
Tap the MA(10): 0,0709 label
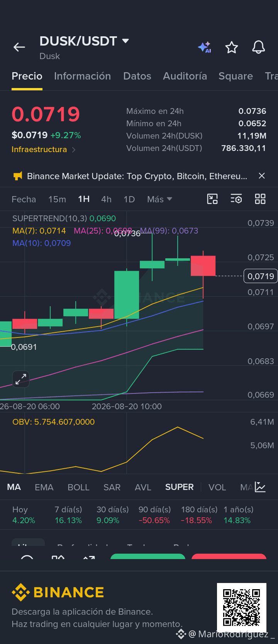[x=41, y=243]
